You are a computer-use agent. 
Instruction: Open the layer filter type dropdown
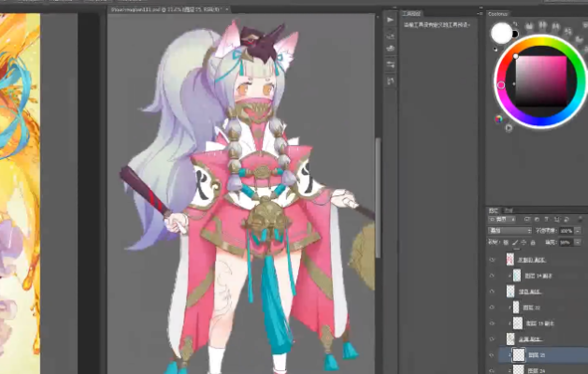[x=502, y=219]
